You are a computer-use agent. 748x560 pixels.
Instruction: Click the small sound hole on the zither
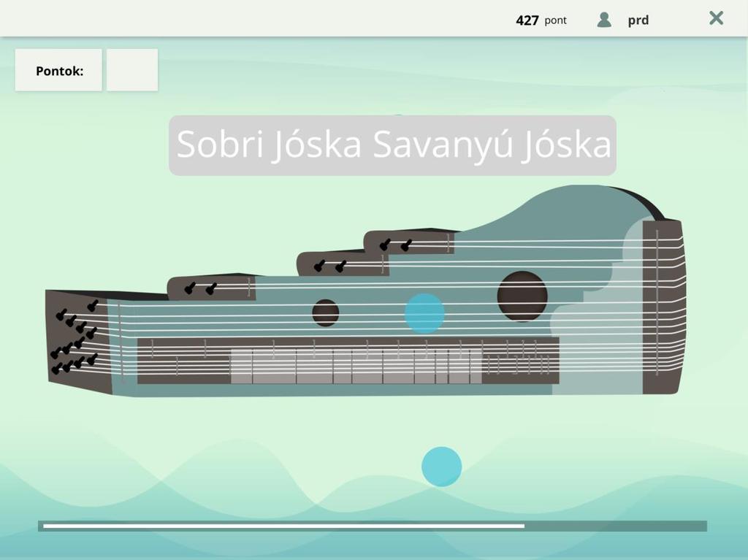[325, 313]
